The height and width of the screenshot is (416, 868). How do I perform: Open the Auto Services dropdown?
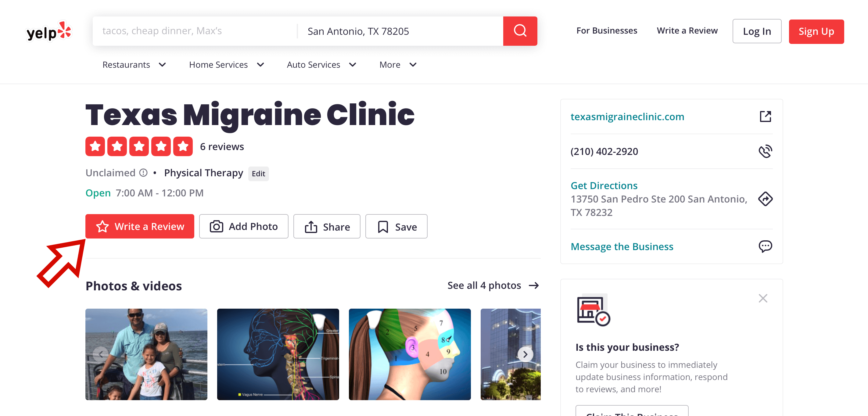(x=321, y=65)
